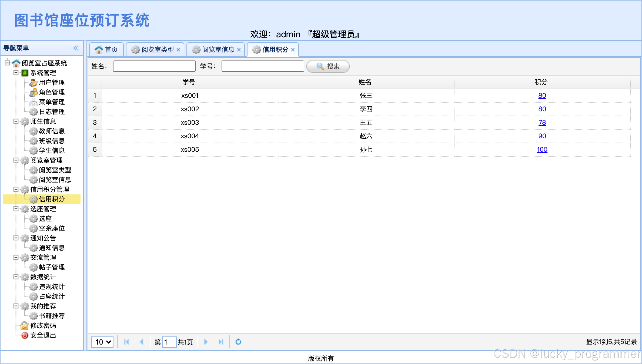
Task: Collapse the 选座管理 tree node
Action: point(16,209)
